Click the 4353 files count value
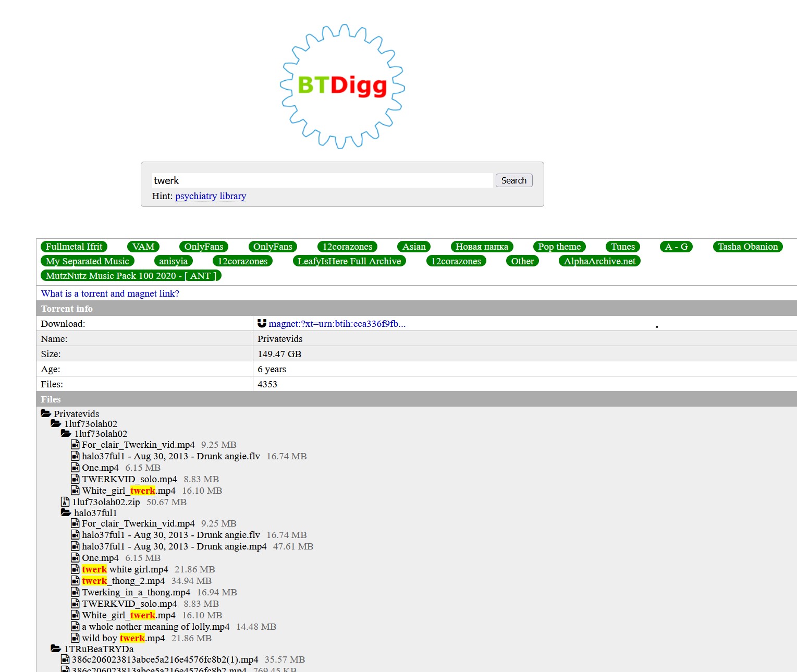 (x=267, y=384)
